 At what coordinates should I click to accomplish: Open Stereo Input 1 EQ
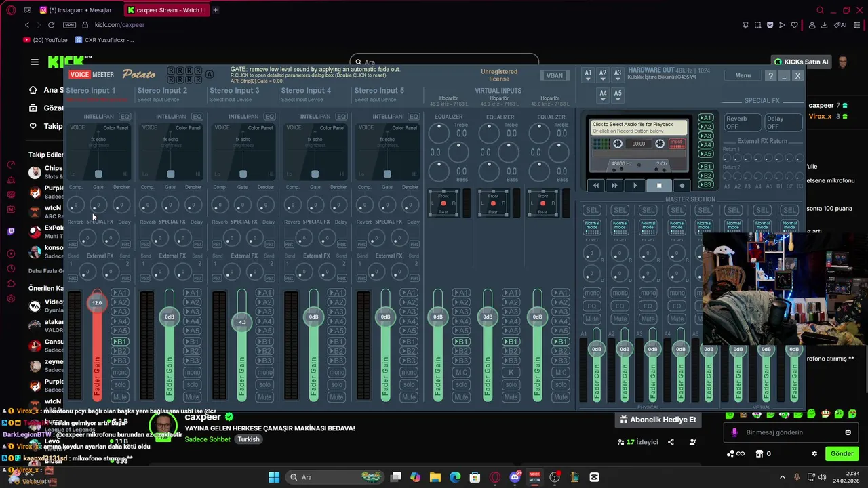point(125,117)
